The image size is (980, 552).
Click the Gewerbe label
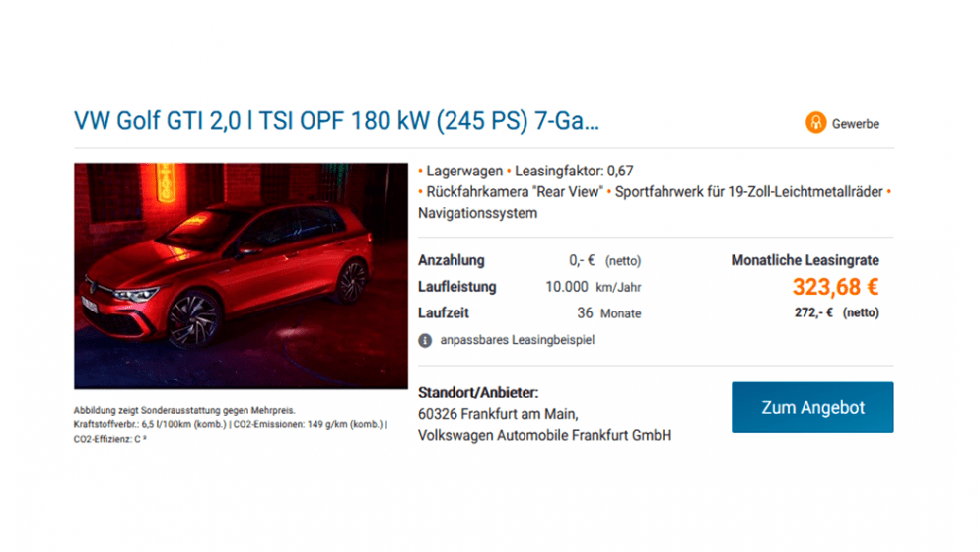[856, 124]
